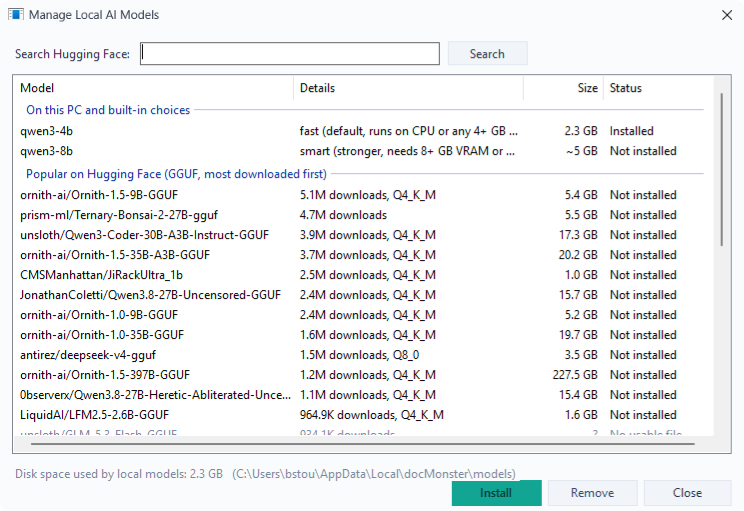Click 'Not installed' status of LiquidAI/LFM2.5-2.6B-GGUF
The width and height of the screenshot is (744, 511).
click(x=643, y=415)
